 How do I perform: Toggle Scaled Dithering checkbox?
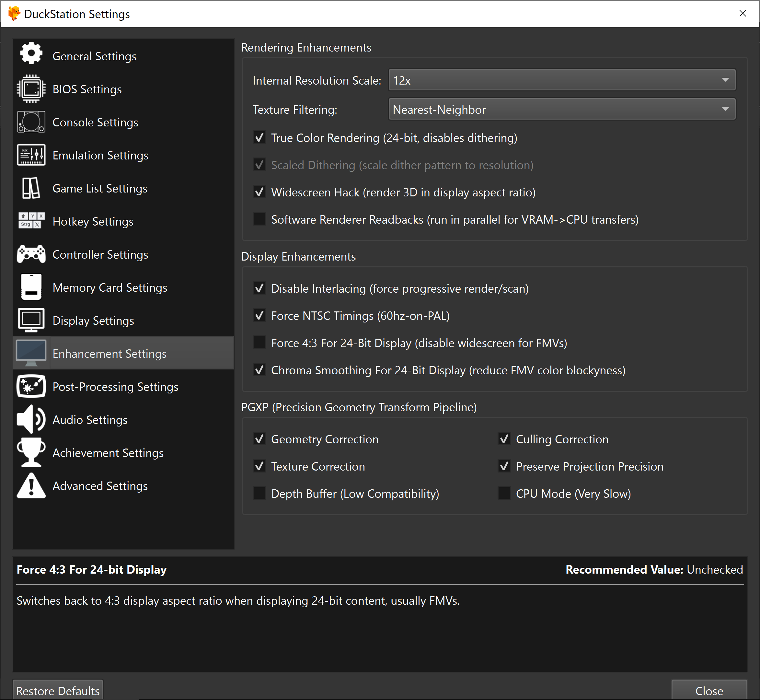pyautogui.click(x=259, y=164)
